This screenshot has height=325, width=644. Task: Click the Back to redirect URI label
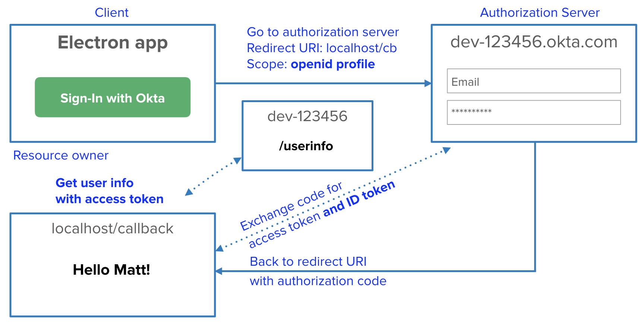click(x=308, y=262)
